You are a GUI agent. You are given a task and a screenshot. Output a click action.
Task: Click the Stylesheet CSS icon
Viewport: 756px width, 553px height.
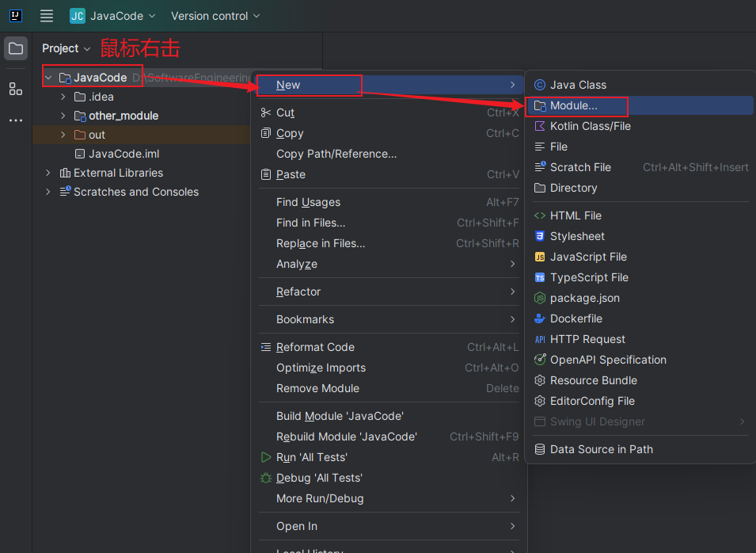(540, 236)
